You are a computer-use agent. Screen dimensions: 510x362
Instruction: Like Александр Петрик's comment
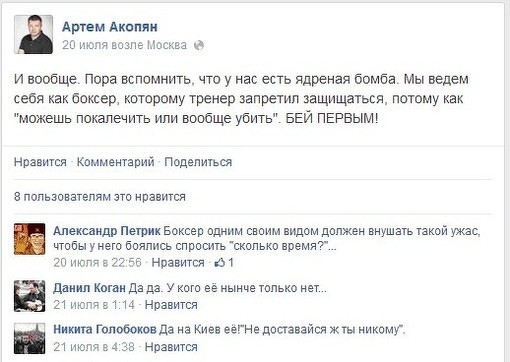tap(178, 263)
